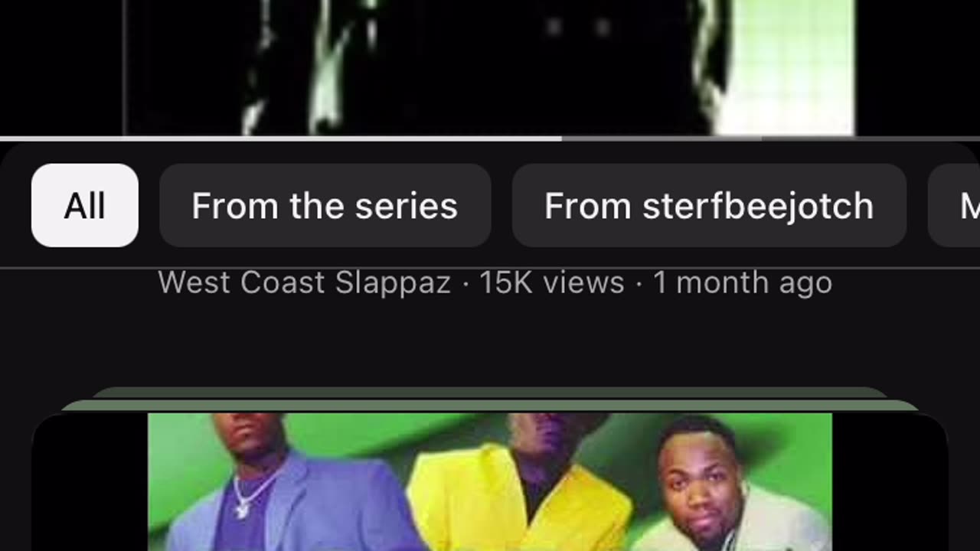Click the white played portion of the progress bar

pyautogui.click(x=280, y=139)
